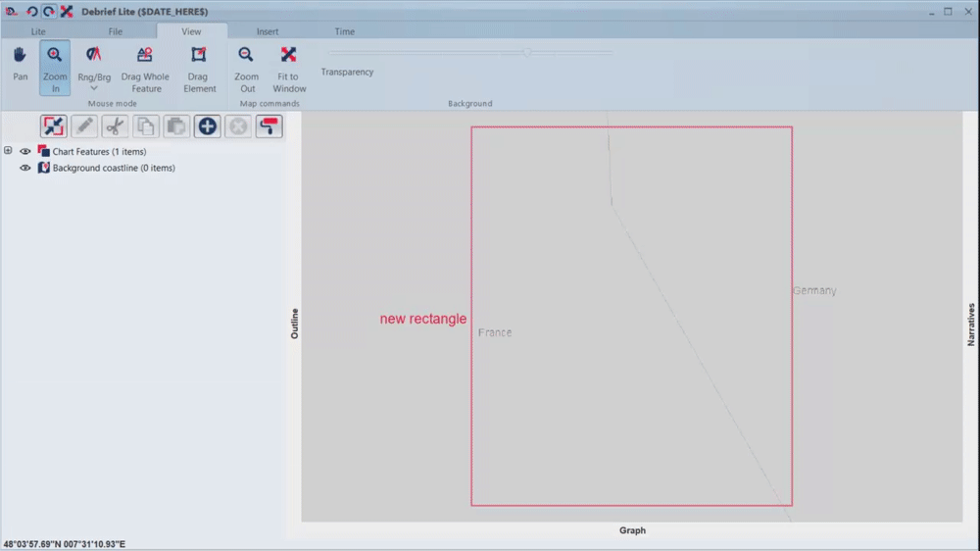Screen dimensions: 980x551
Task: Click the edit pencil outline icon
Action: pyautogui.click(x=84, y=126)
